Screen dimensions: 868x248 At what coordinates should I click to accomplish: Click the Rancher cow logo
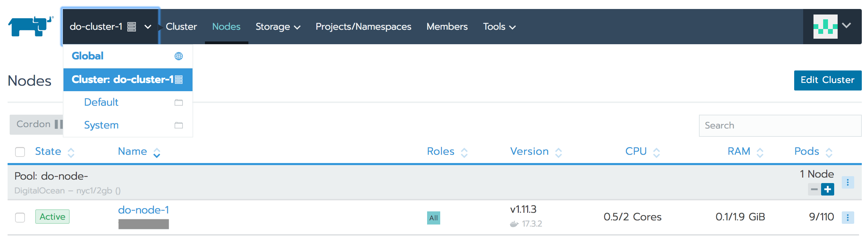click(x=31, y=26)
